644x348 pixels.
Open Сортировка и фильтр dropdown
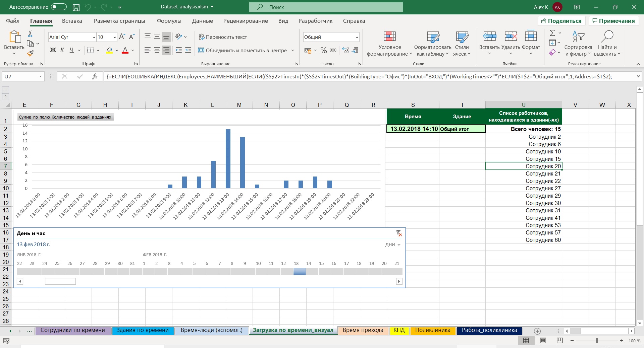578,44
